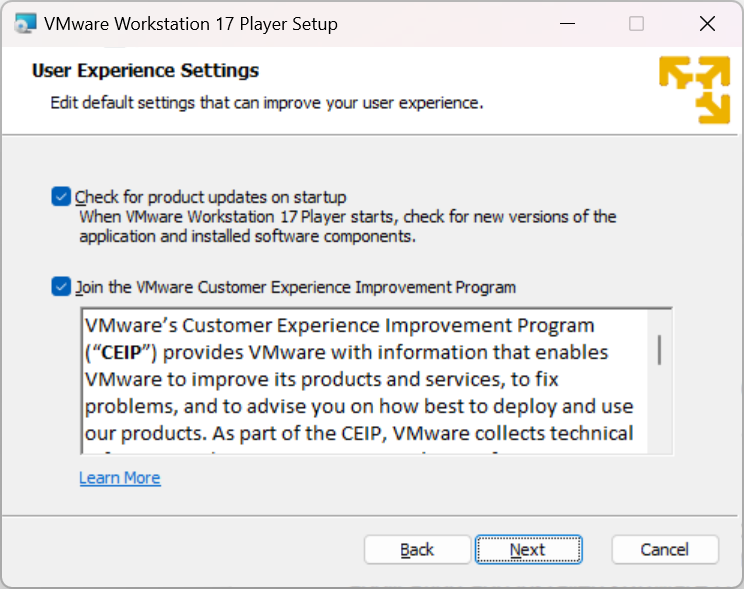Viewport: 744px width, 589px height.
Task: Click the User Experience Settings heading
Action: click(145, 71)
